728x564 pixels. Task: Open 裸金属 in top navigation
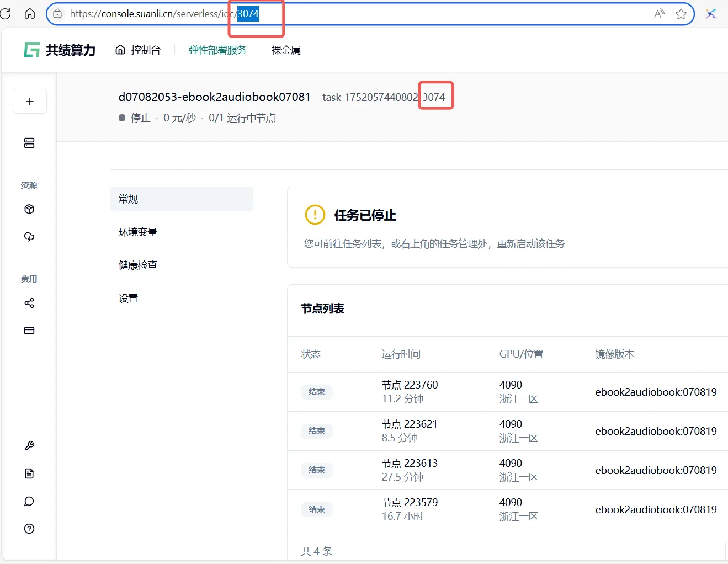click(x=286, y=50)
